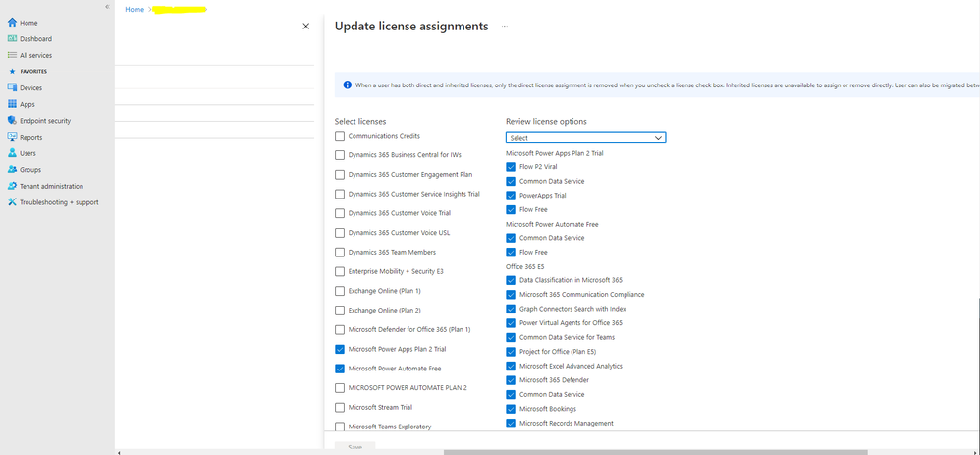980x455 pixels.
Task: Uncheck Common Data Service for Teams
Action: pos(511,337)
